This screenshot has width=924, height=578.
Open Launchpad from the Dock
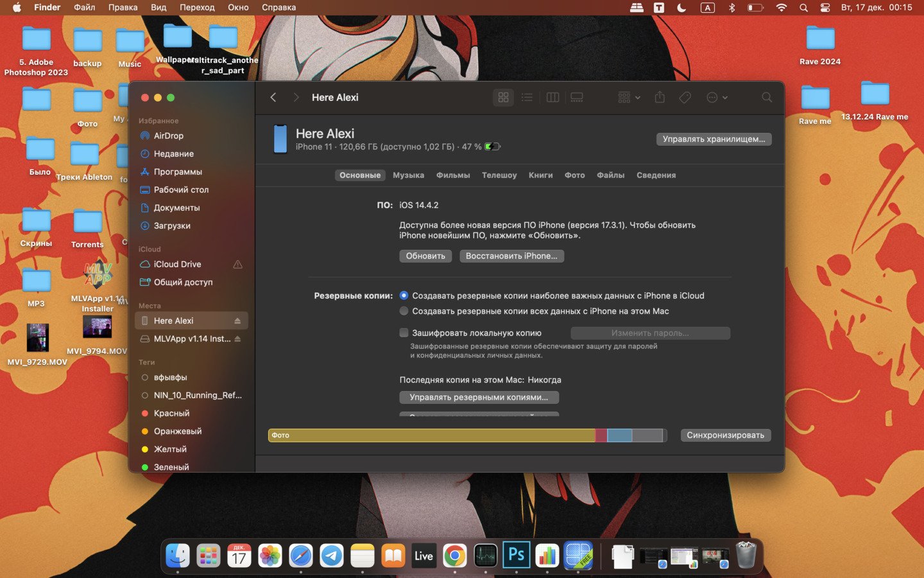(x=209, y=556)
